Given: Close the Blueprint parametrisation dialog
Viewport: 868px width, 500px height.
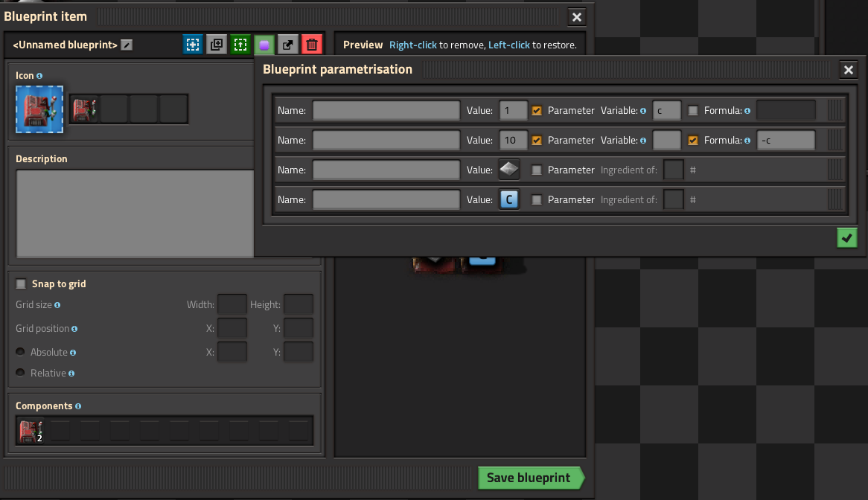Looking at the screenshot, I should pos(848,70).
